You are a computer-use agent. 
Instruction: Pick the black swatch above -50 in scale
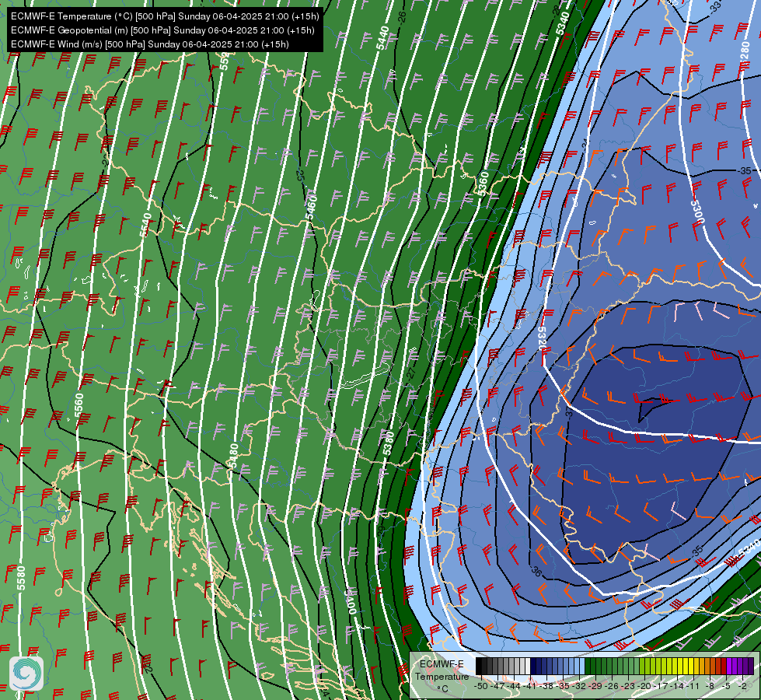pyautogui.click(x=479, y=666)
